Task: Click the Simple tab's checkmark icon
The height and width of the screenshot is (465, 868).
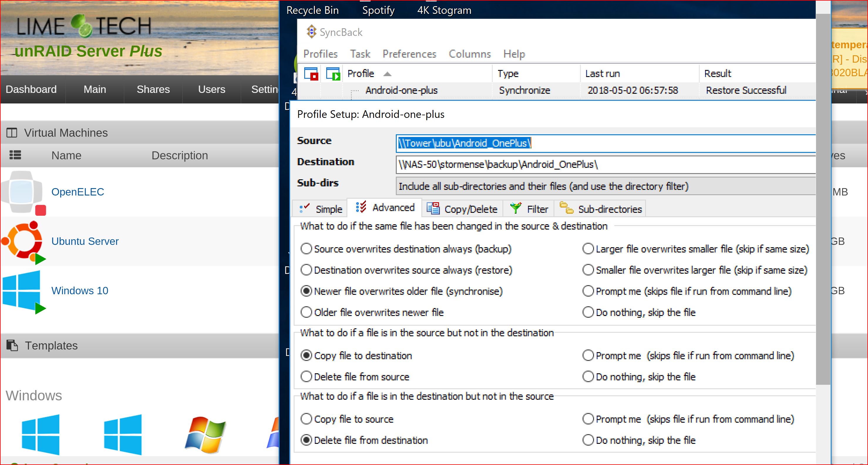Action: tap(304, 208)
